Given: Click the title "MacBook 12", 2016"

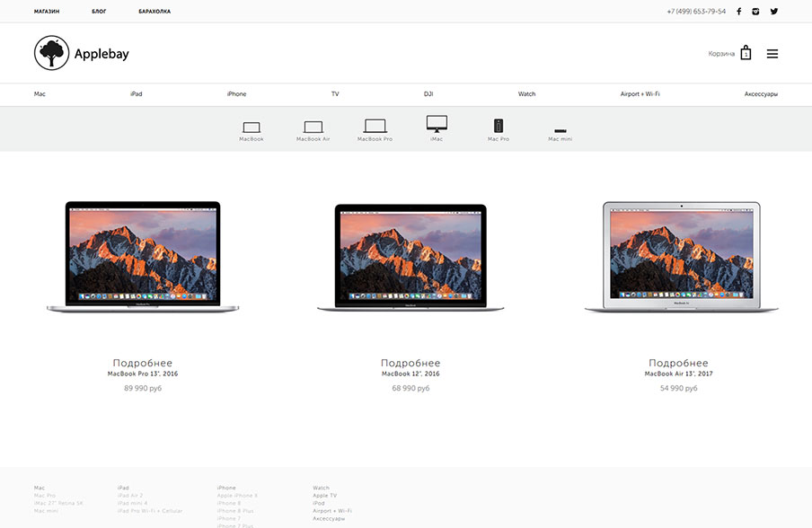Looking at the screenshot, I should point(410,374).
